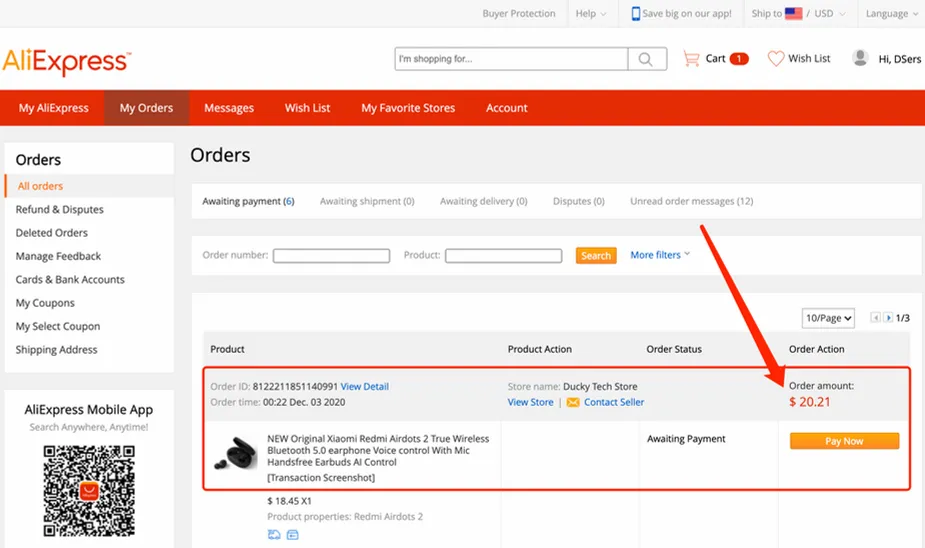
Task: Click the AliExpress app QR code
Action: [x=89, y=491]
